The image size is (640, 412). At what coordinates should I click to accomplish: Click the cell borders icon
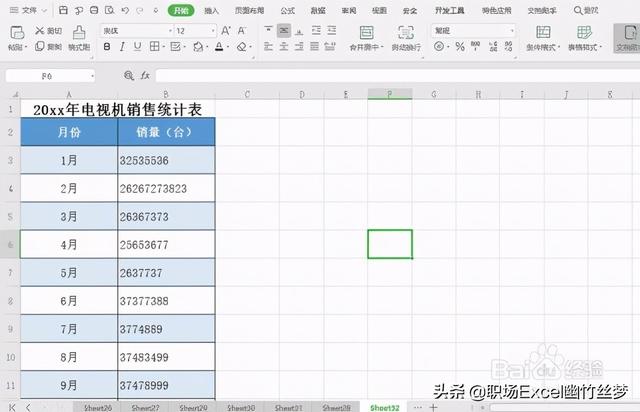pyautogui.click(x=154, y=47)
